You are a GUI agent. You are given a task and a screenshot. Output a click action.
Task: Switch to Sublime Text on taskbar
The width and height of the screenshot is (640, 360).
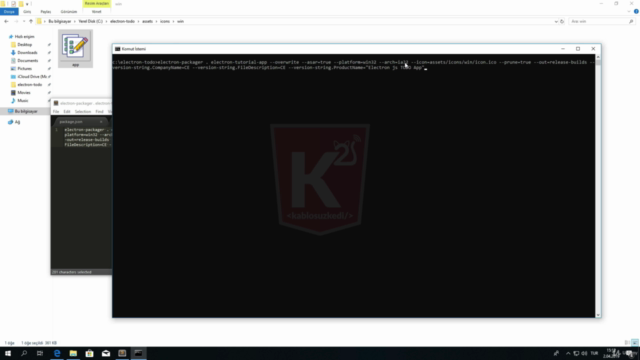pyautogui.click(x=122, y=353)
